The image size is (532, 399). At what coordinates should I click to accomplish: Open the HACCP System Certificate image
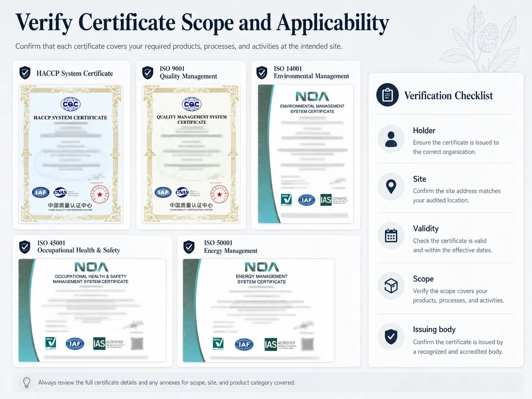click(x=71, y=154)
